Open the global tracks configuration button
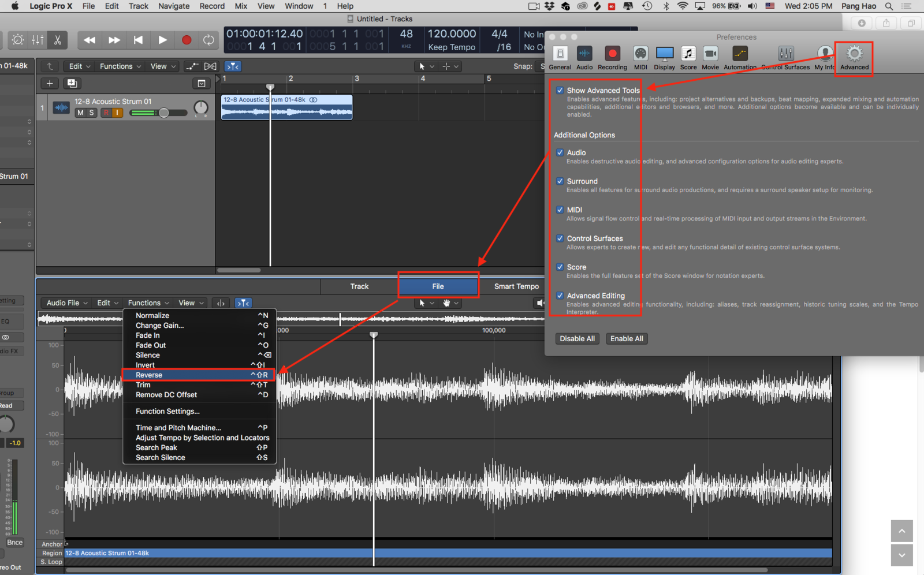The width and height of the screenshot is (924, 575). coord(202,84)
